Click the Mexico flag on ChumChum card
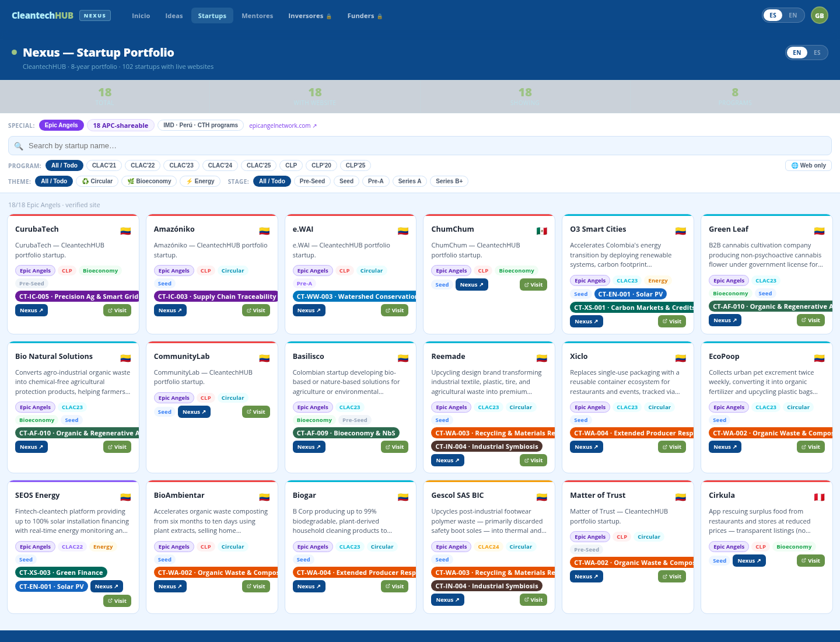The width and height of the screenshot is (840, 642). tap(542, 231)
